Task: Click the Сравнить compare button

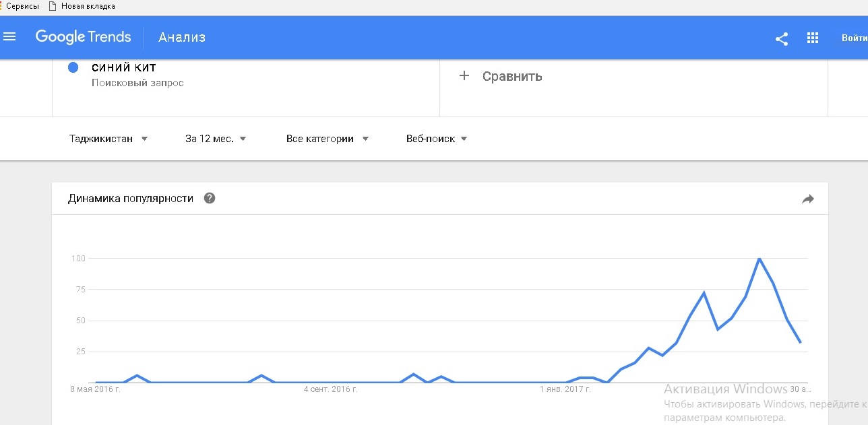Action: (x=511, y=76)
